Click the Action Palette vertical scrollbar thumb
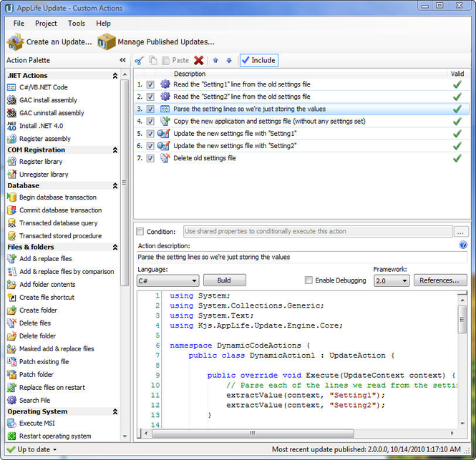The image size is (476, 460). 125,182
